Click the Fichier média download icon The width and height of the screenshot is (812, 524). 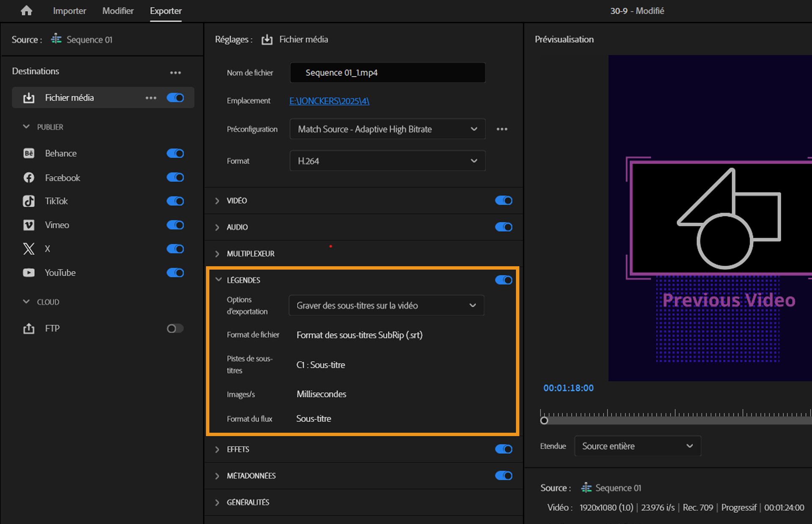click(x=28, y=98)
